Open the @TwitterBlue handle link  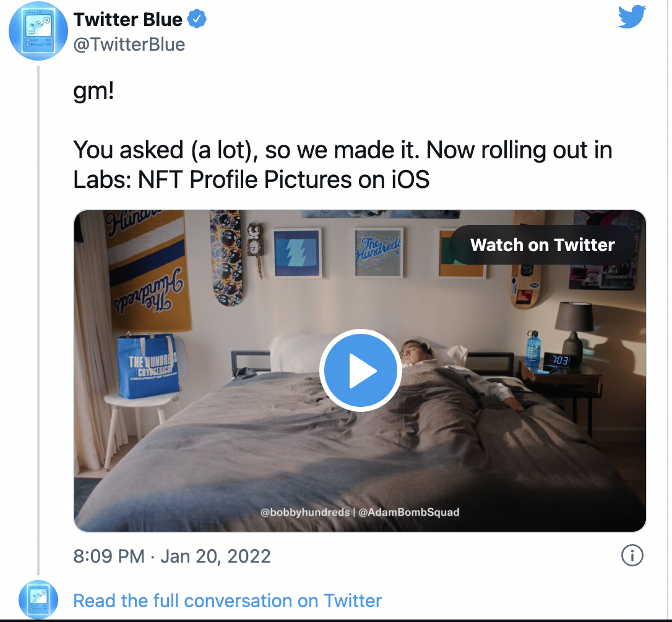129,45
